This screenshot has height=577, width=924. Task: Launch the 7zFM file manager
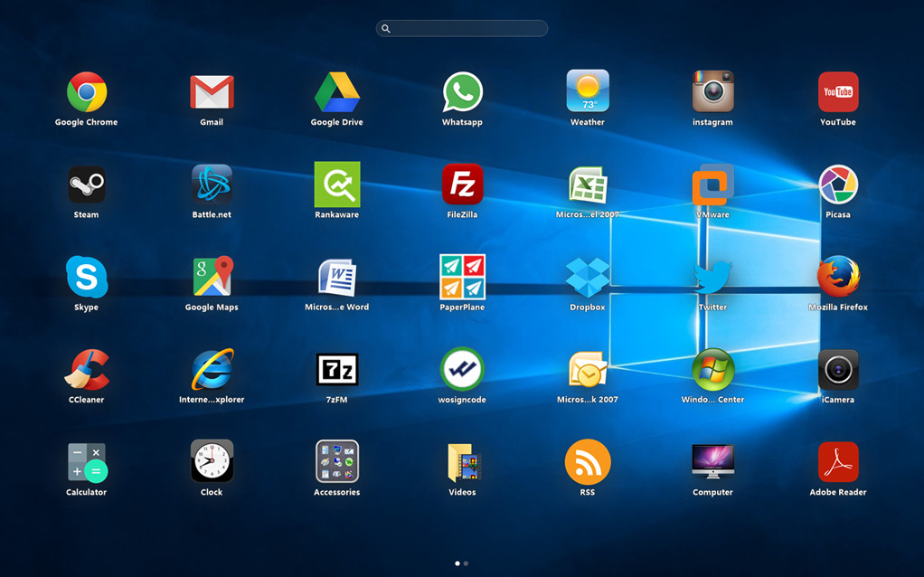click(337, 370)
